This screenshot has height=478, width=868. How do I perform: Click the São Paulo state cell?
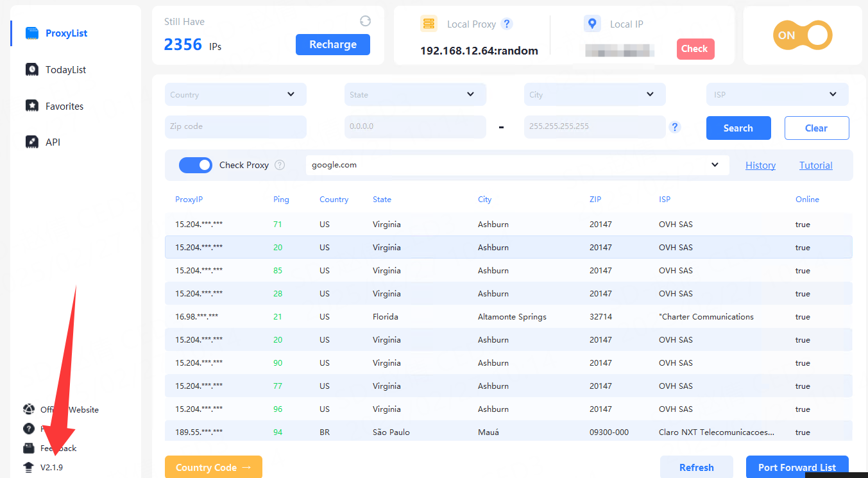pos(391,432)
